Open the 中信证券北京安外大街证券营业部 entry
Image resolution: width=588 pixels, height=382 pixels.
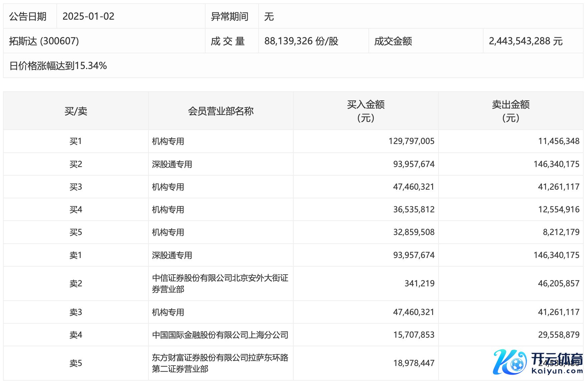tap(220, 283)
